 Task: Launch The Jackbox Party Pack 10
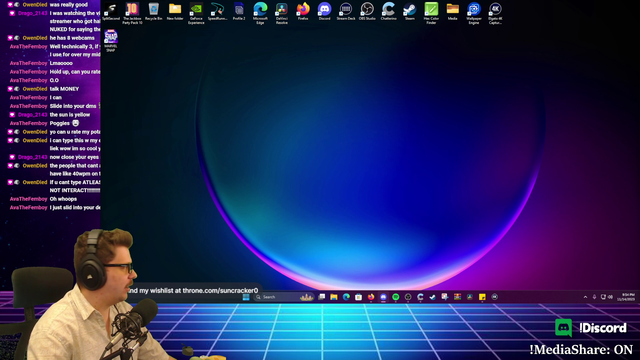click(x=132, y=13)
